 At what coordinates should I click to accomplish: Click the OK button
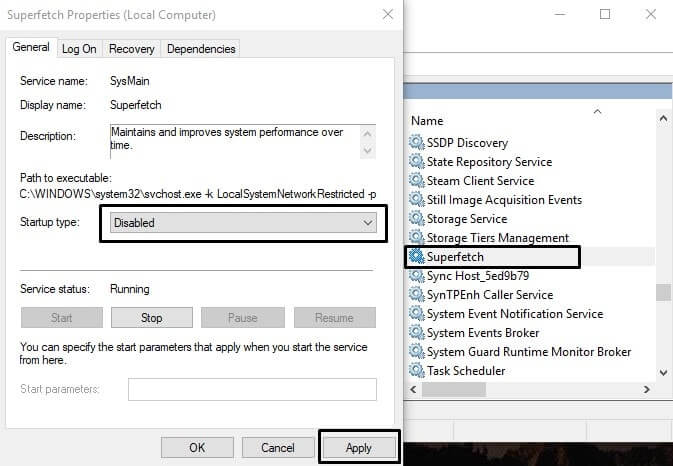click(197, 448)
